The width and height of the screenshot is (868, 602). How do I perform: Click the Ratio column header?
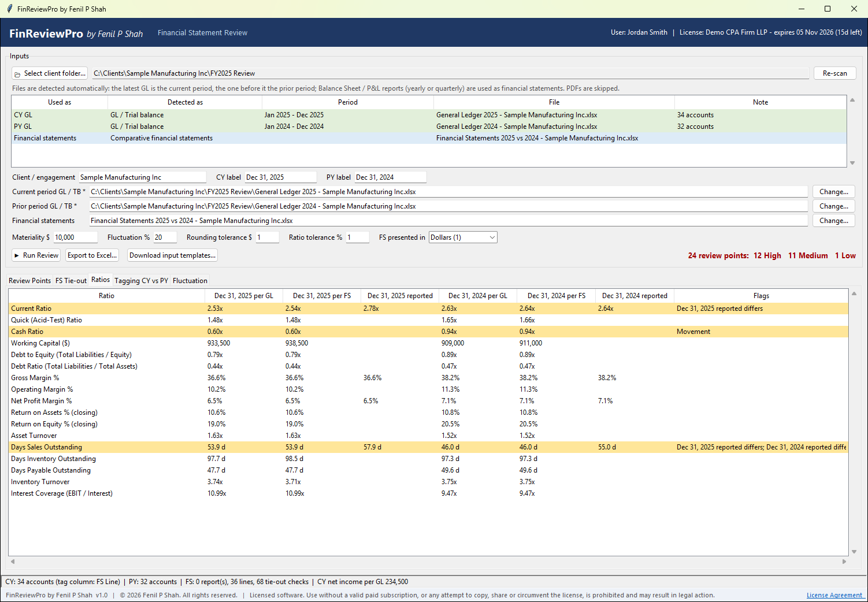pyautogui.click(x=106, y=296)
